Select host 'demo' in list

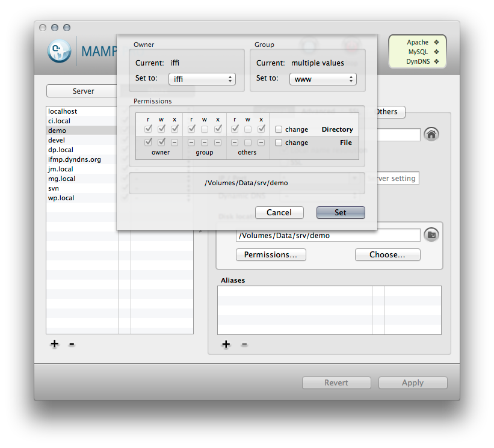pyautogui.click(x=82, y=130)
